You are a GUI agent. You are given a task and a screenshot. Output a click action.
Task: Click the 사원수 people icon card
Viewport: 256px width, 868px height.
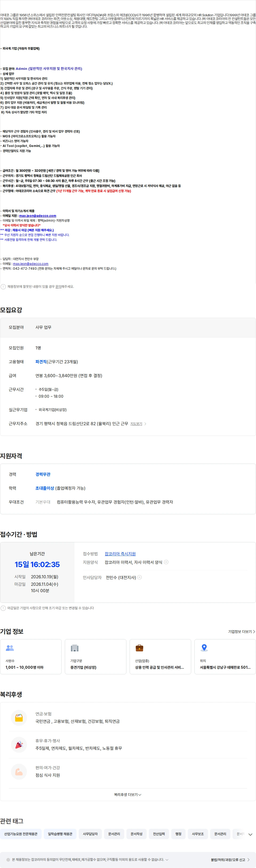pyautogui.click(x=31, y=657)
